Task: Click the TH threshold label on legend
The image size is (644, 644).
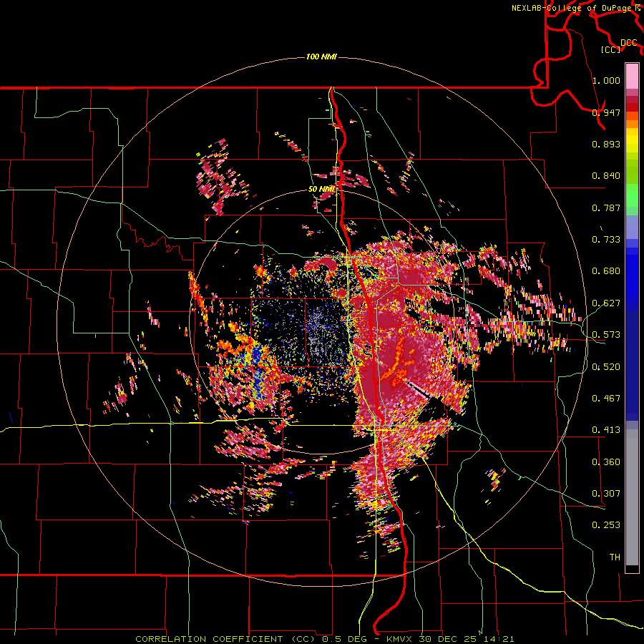Action: [x=615, y=557]
